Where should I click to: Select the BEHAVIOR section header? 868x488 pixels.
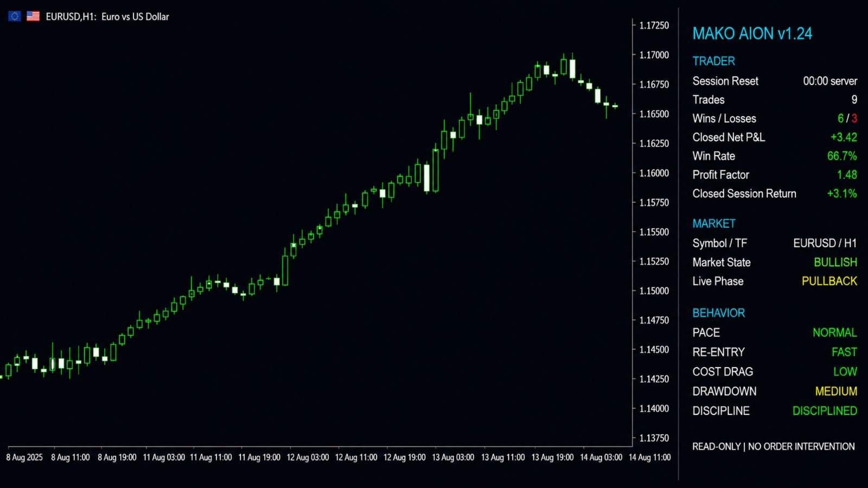pyautogui.click(x=718, y=313)
